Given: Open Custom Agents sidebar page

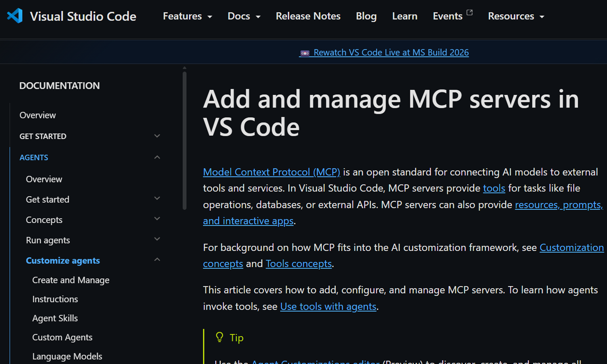Looking at the screenshot, I should (x=62, y=337).
